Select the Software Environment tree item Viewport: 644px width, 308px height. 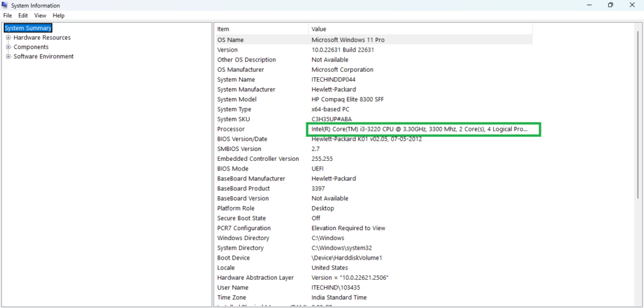(x=43, y=57)
